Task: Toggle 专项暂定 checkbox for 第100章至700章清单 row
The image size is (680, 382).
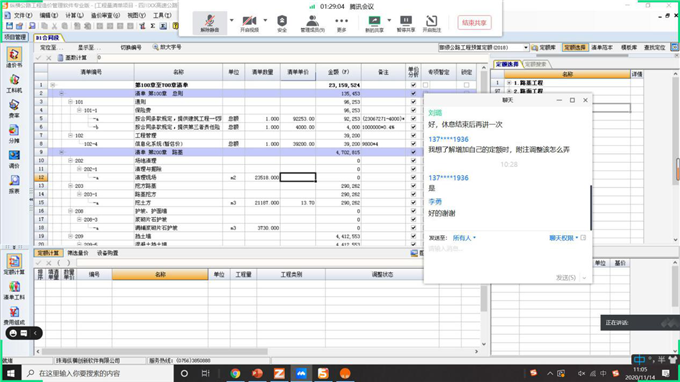Action: 425,85
